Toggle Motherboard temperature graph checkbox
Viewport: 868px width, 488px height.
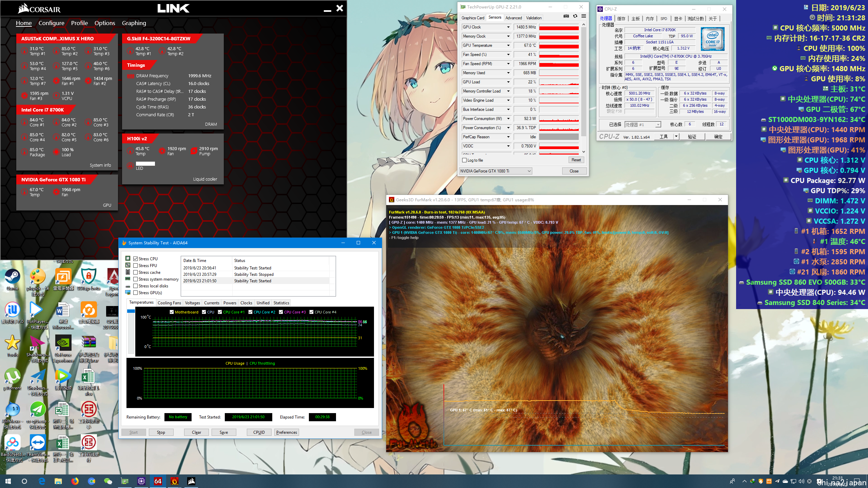coord(172,312)
